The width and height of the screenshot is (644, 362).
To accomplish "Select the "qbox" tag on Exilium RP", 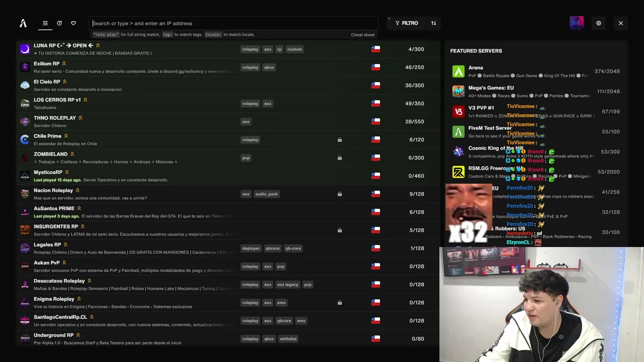I will (x=269, y=67).
